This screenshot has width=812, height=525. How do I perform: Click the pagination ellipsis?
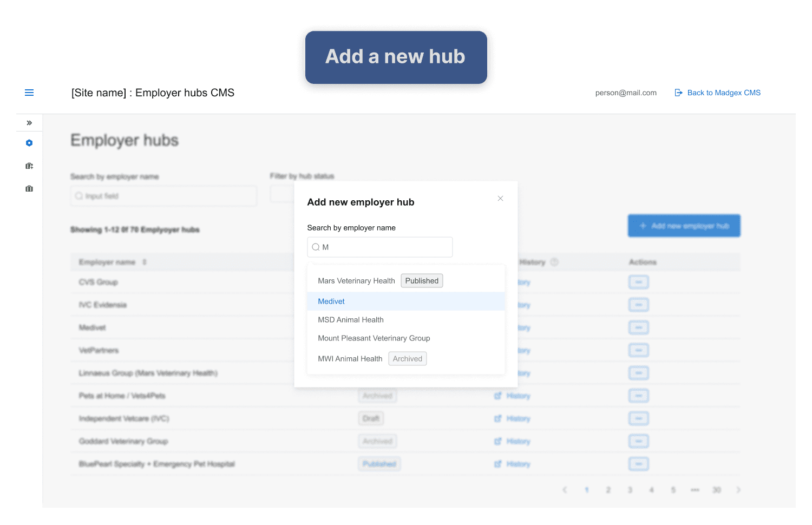click(695, 490)
